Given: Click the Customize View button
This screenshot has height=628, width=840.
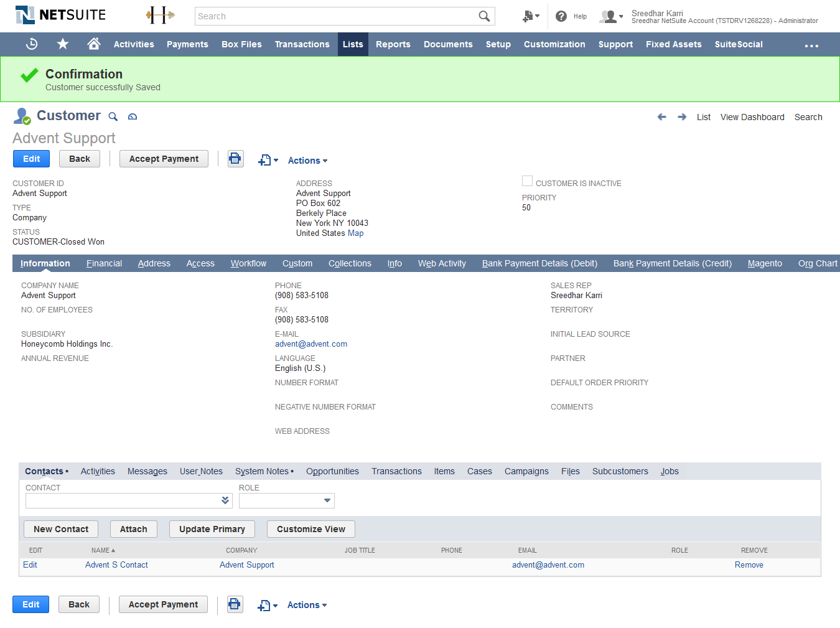Looking at the screenshot, I should (x=311, y=529).
